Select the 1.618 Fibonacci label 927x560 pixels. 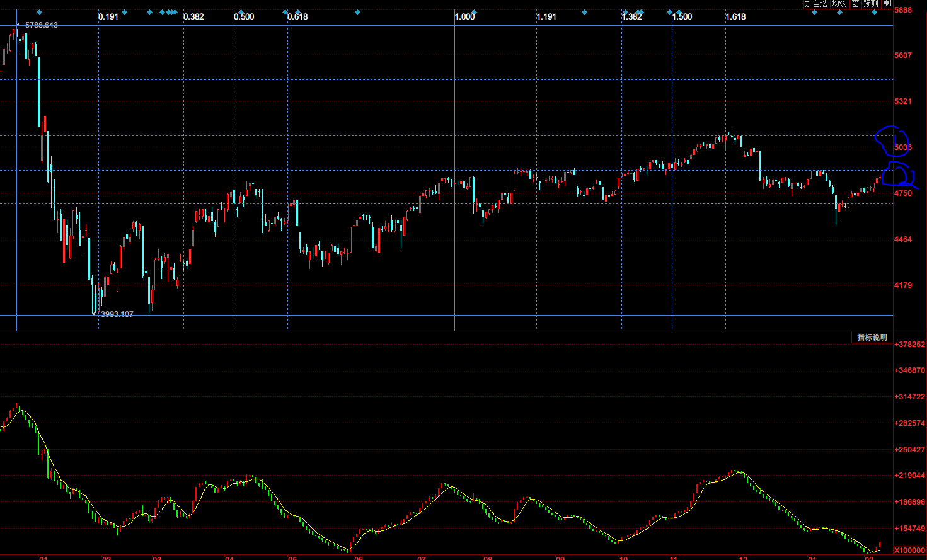[735, 16]
